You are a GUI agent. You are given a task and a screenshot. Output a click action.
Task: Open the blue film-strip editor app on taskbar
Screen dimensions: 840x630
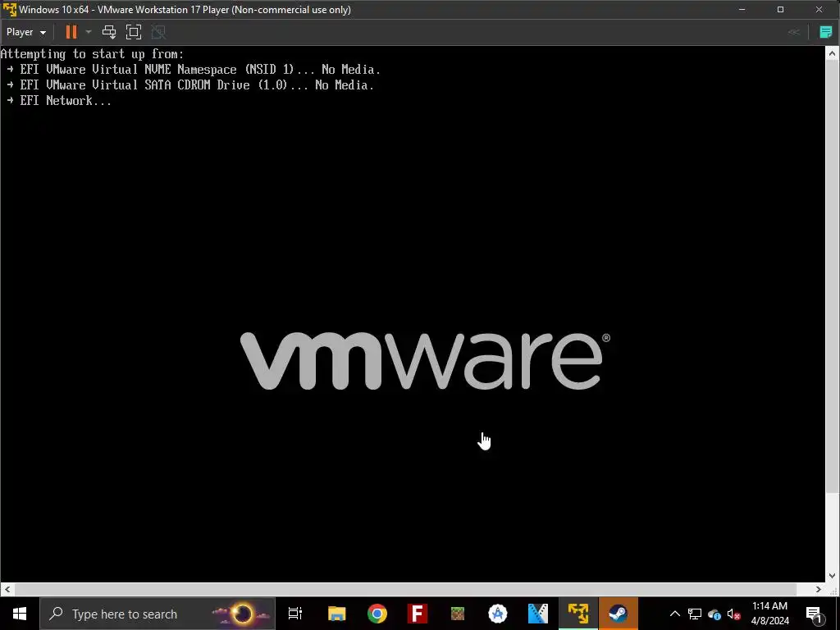538,614
